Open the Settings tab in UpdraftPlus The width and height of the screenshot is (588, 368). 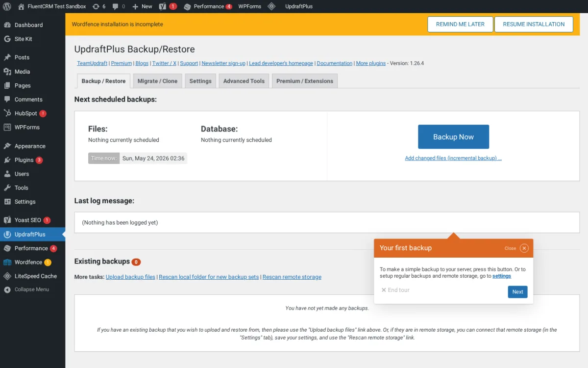[x=200, y=81]
